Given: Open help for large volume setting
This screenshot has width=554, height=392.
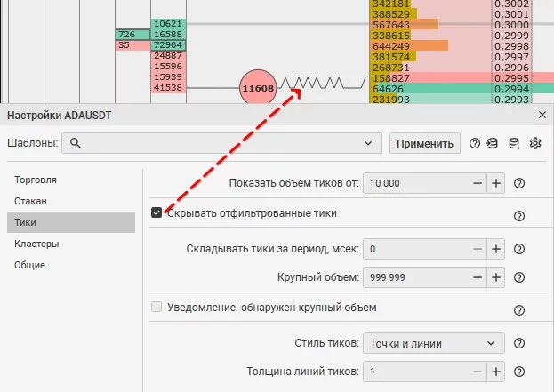Looking at the screenshot, I should 519,277.
